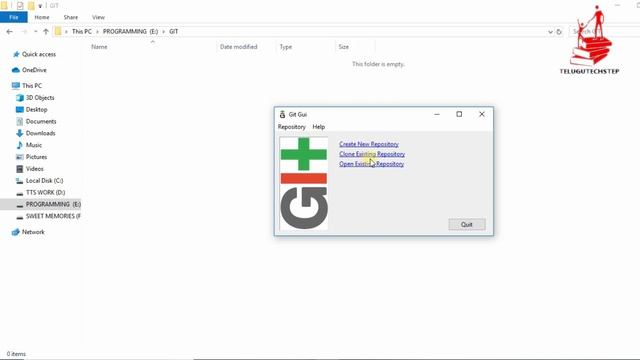
Task: Open SWEET MEMORIES drive
Action: pos(53,216)
